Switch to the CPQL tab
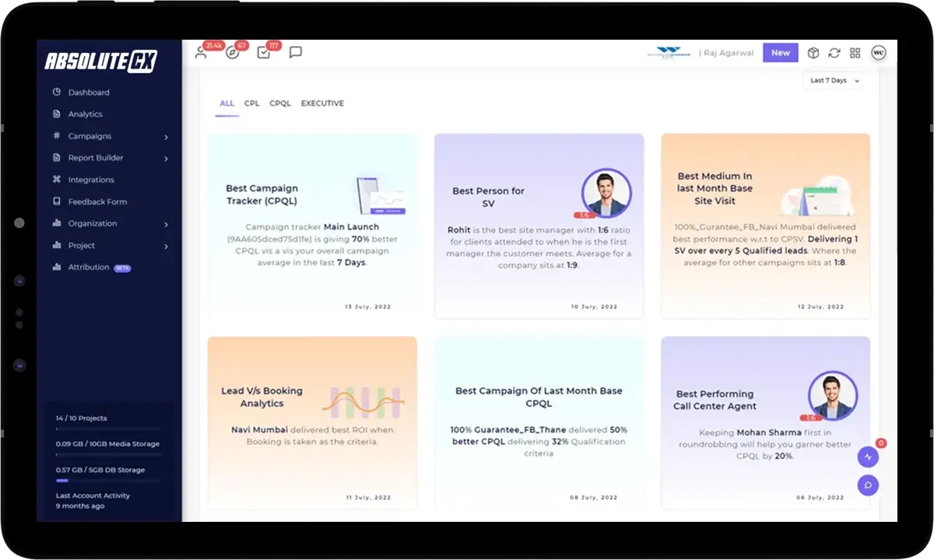This screenshot has width=934, height=560. pyautogui.click(x=280, y=103)
